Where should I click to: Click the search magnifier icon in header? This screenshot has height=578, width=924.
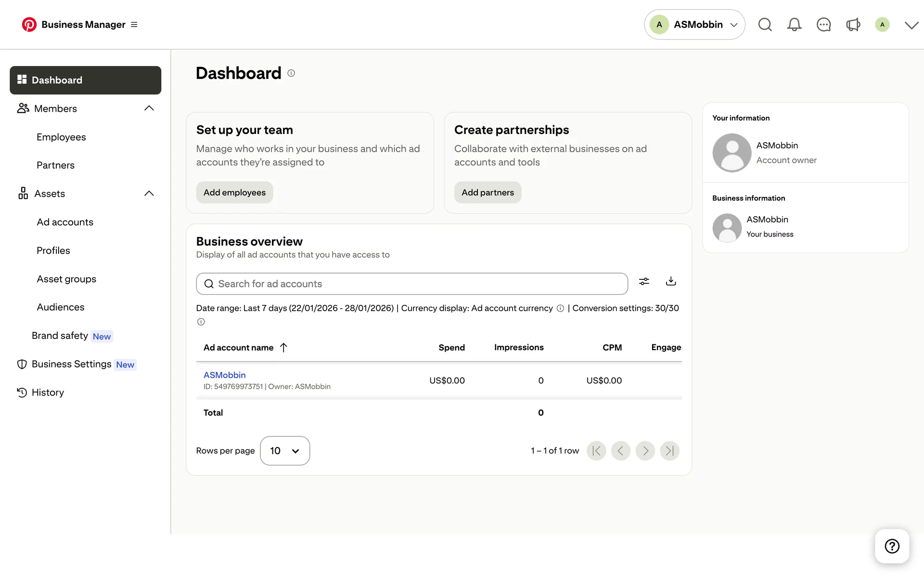click(765, 25)
